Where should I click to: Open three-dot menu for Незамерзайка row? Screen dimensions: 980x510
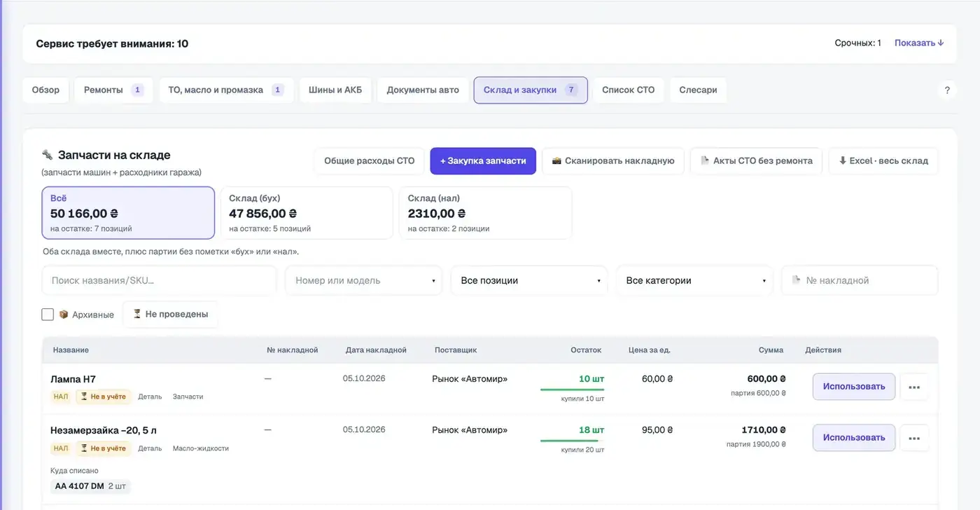coord(914,438)
